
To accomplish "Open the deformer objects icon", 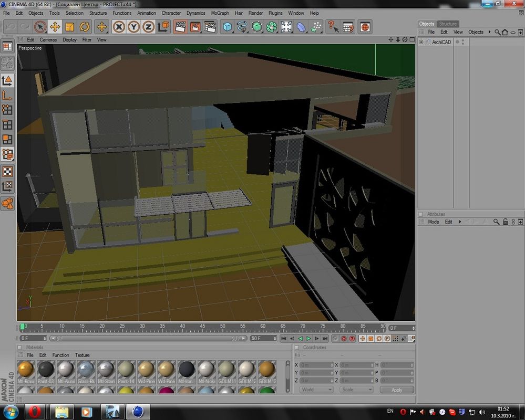I will click(301, 26).
